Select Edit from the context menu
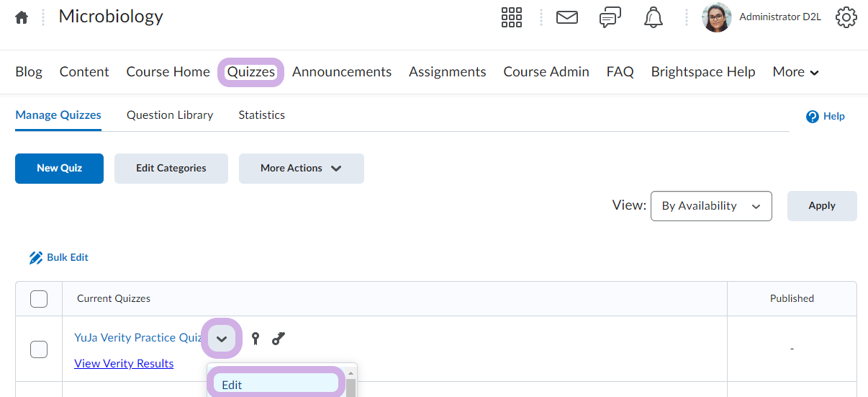Viewport: 868px width, 397px height. click(x=273, y=385)
